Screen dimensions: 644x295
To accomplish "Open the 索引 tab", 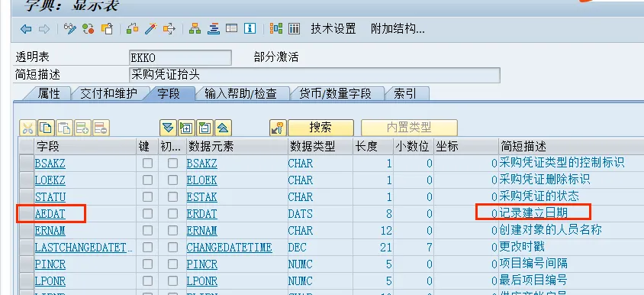I will pyautogui.click(x=405, y=94).
